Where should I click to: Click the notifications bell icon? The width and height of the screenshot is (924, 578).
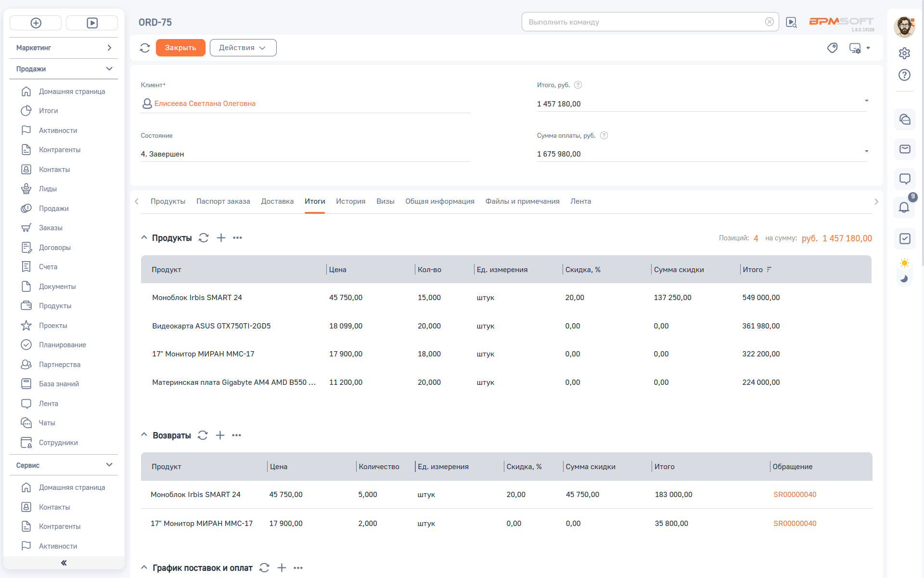coord(904,208)
